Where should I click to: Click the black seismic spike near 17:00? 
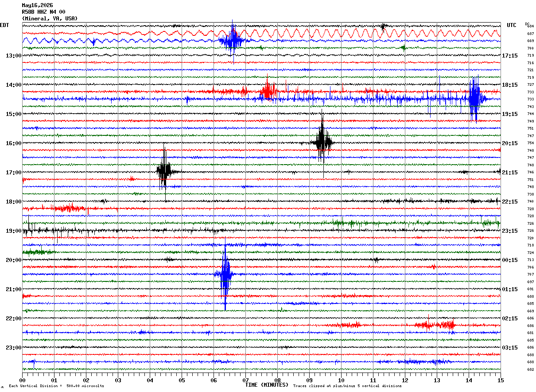coord(164,171)
